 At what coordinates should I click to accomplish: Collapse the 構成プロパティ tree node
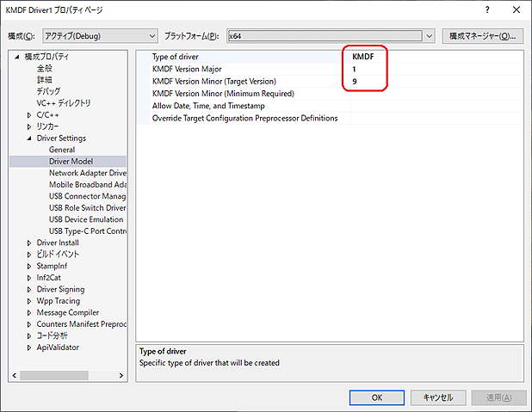coord(17,57)
